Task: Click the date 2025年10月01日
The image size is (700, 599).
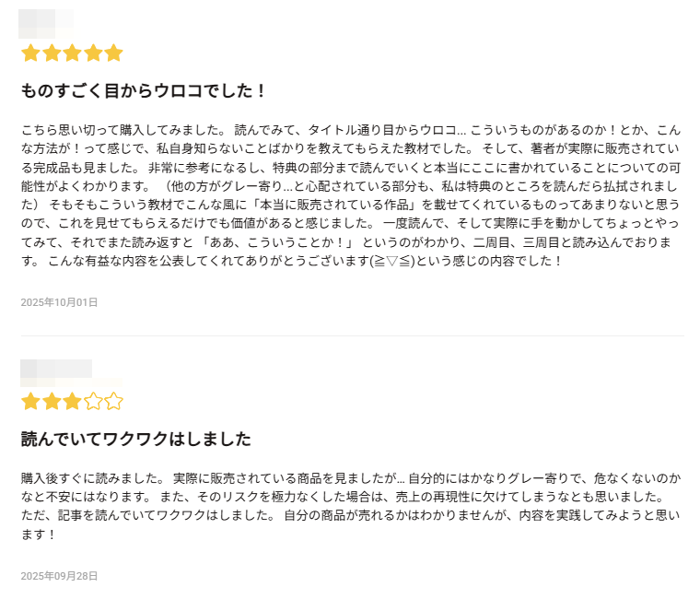Action: 59,302
